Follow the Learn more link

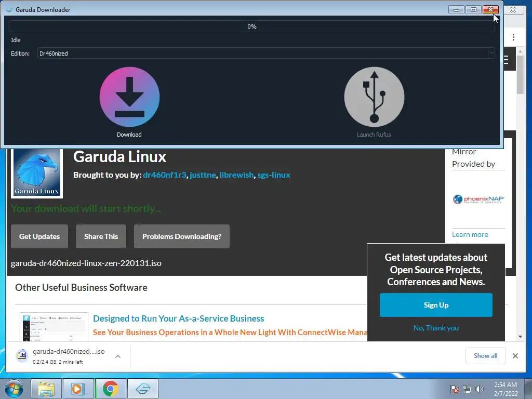[470, 234]
